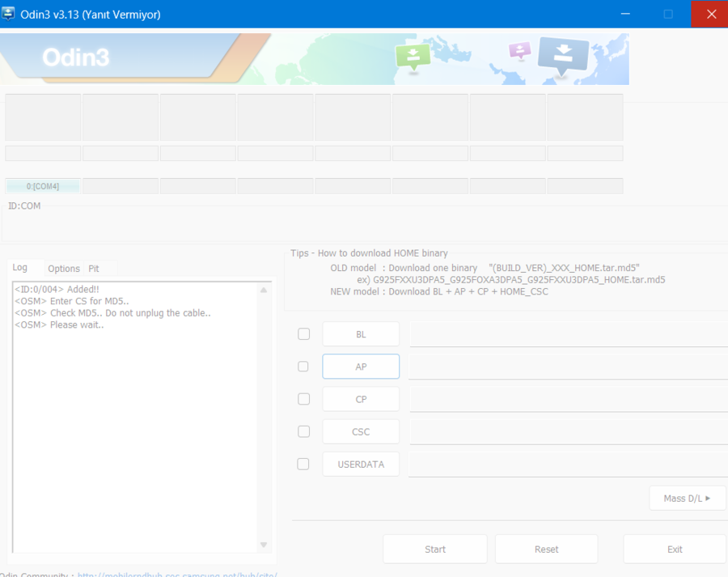
Task: Click the Start button to begin flashing
Action: (x=435, y=549)
